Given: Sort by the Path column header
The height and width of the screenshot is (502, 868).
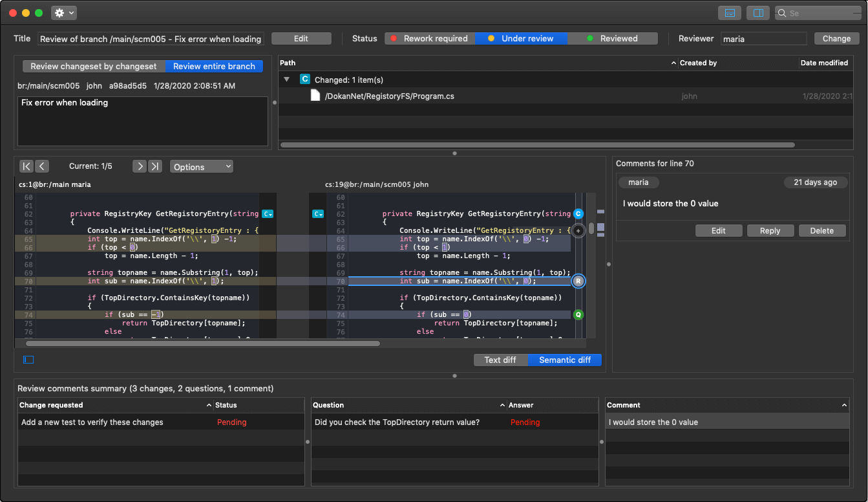Looking at the screenshot, I should point(478,63).
